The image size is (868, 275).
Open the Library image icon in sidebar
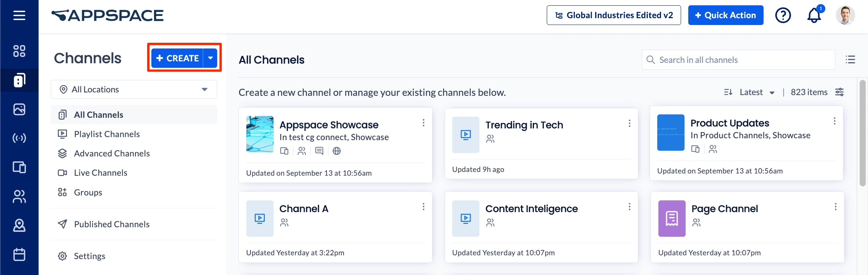[x=19, y=109]
